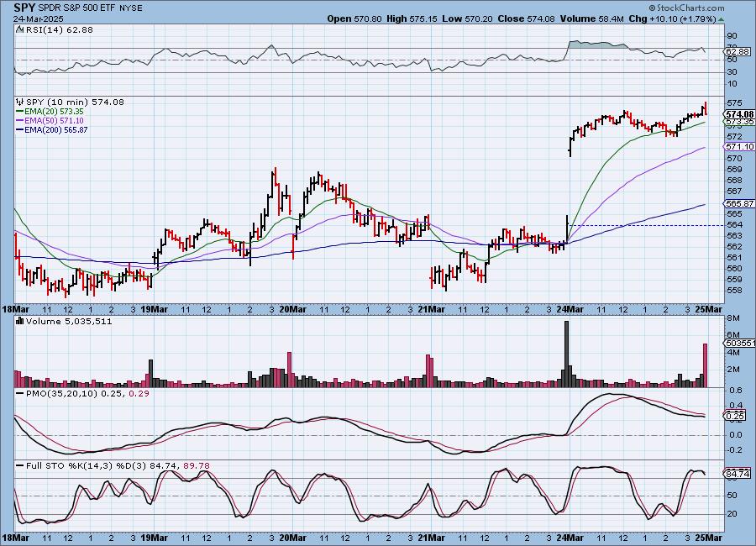Viewport: 756px width, 546px height.
Task: Click the candlestick icon before SPY (10 min)
Action: point(20,102)
